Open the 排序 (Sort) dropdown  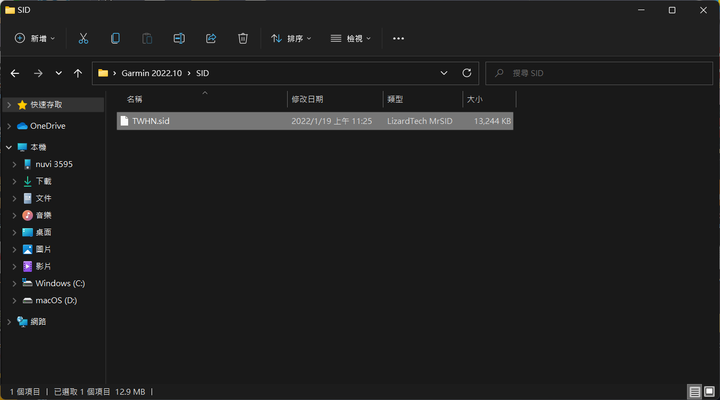coord(291,39)
